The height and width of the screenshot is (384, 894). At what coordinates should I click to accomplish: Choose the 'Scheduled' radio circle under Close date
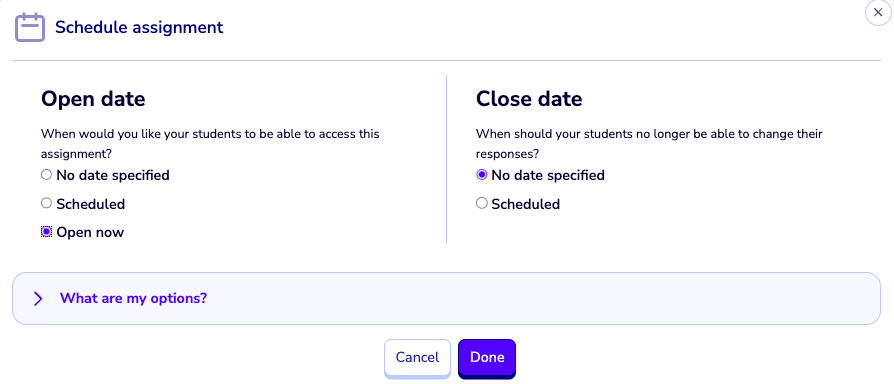click(x=482, y=203)
